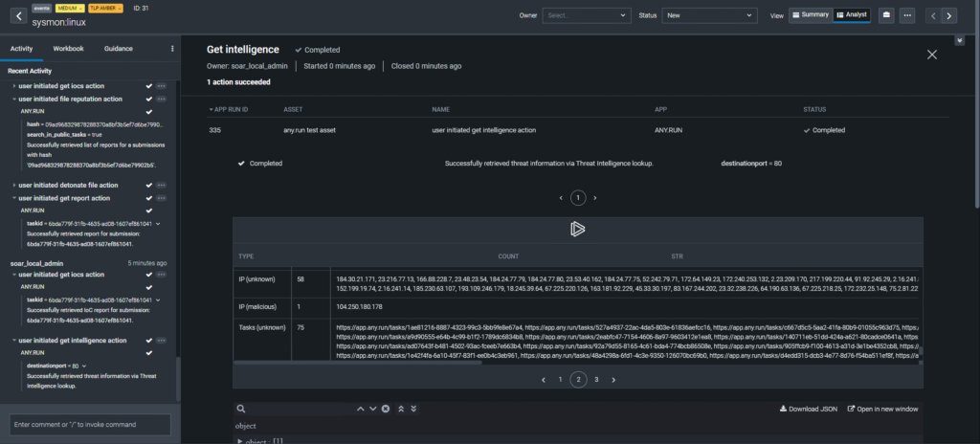
Task: Open the more options ellipsis in top toolbar
Action: [906, 15]
